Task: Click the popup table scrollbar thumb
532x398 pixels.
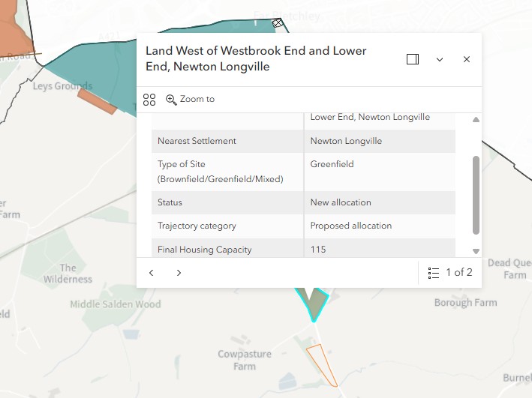Action: point(476,195)
